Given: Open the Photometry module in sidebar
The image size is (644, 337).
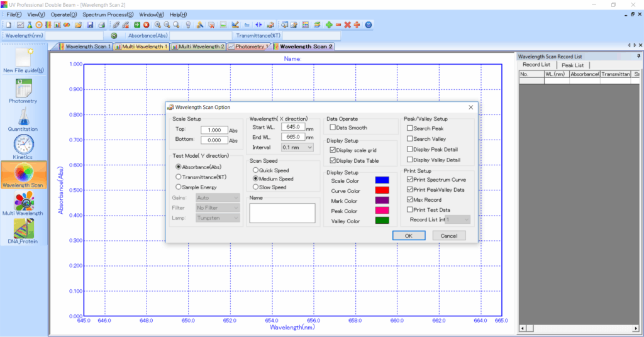Looking at the screenshot, I should 23,87.
